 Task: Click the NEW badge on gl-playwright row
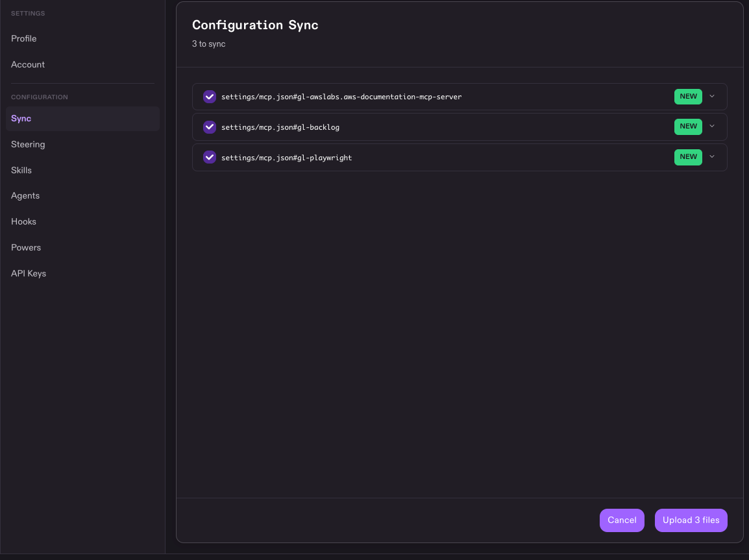point(688,157)
